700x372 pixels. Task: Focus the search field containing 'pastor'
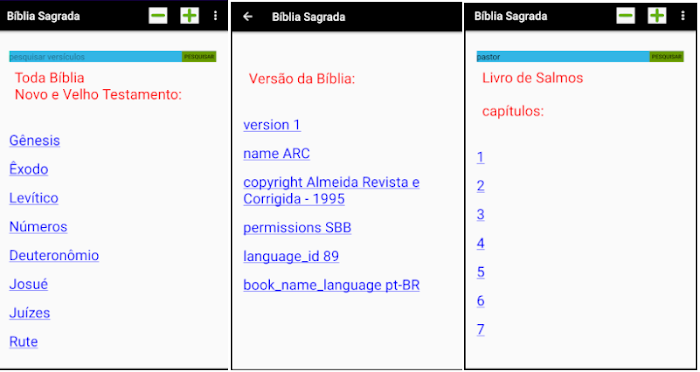(563, 57)
